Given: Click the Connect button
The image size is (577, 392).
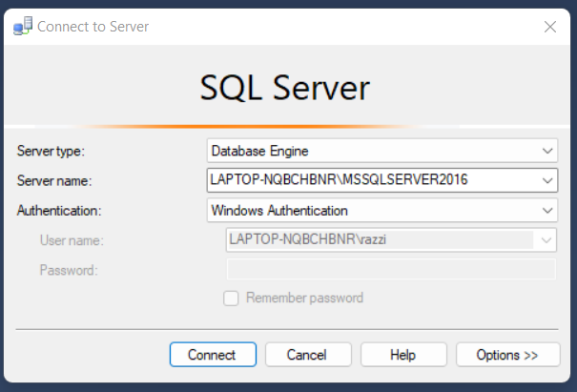Looking at the screenshot, I should click(213, 355).
